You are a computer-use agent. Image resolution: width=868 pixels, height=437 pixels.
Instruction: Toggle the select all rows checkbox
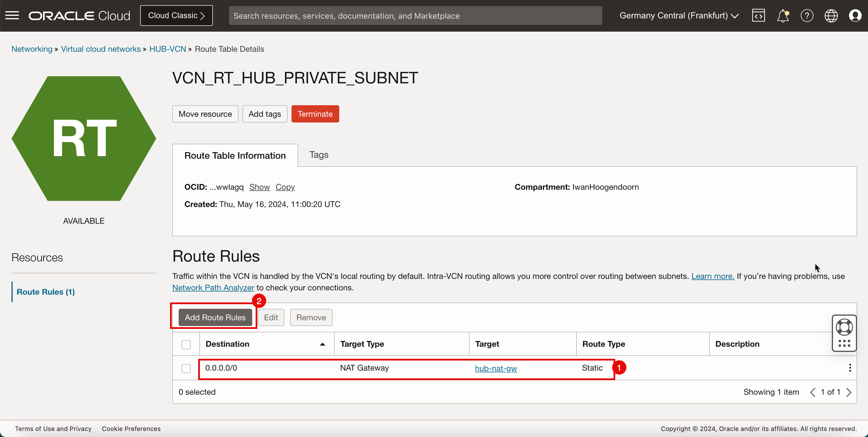tap(186, 344)
